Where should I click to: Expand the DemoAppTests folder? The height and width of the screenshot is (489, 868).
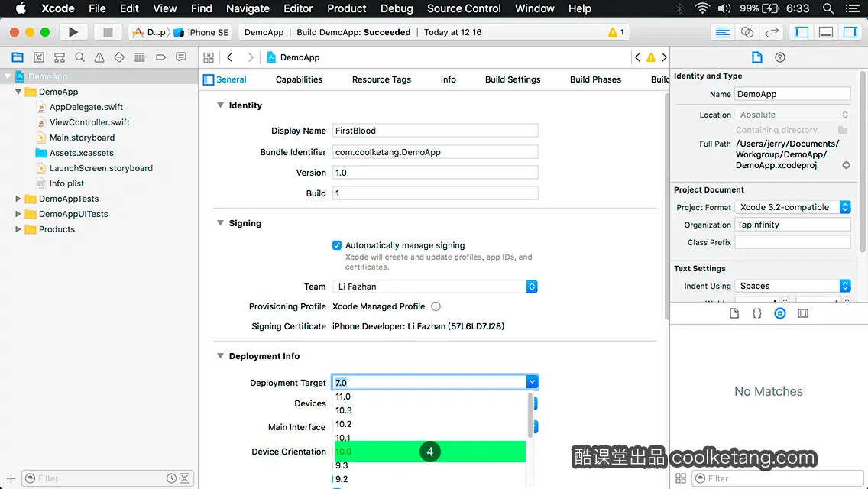pyautogui.click(x=18, y=198)
